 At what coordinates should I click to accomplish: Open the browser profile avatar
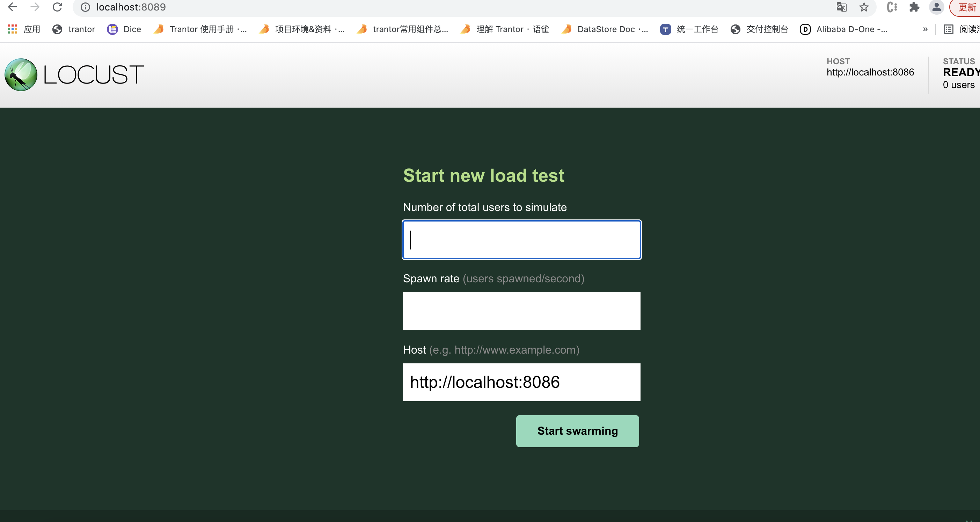pyautogui.click(x=936, y=7)
